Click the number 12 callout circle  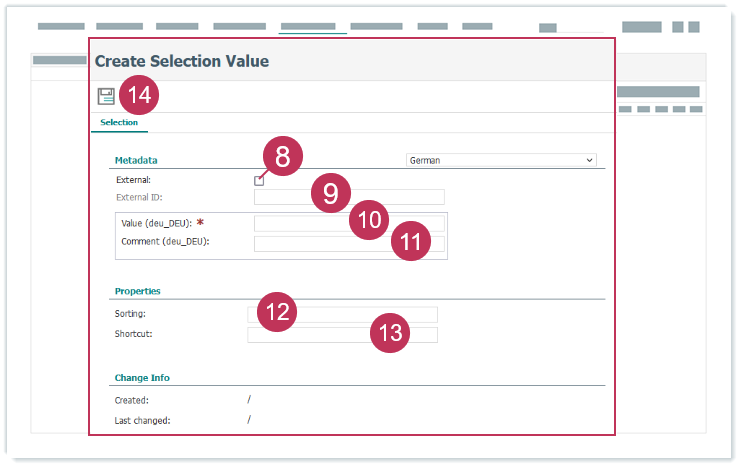[277, 311]
